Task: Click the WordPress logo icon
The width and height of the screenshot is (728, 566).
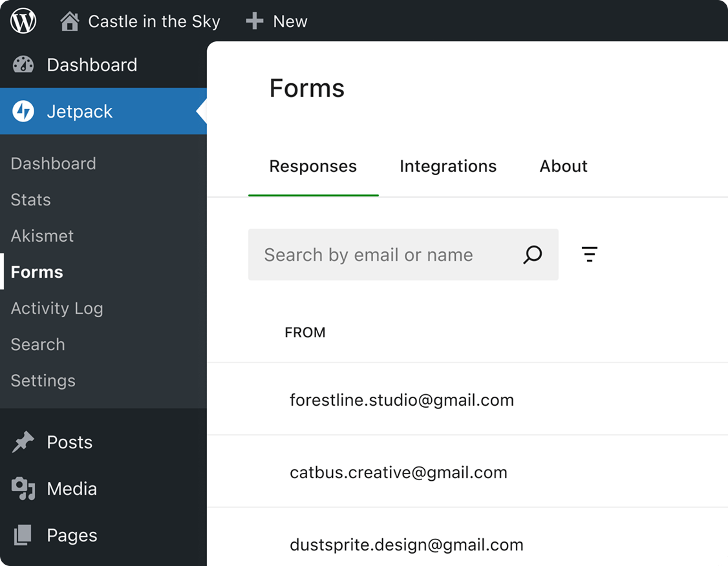Action: (x=23, y=21)
